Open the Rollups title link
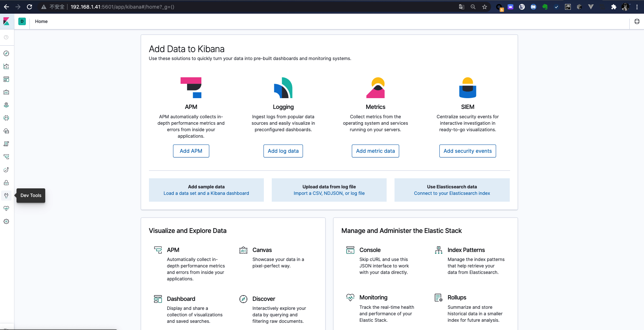This screenshot has width=644, height=330. point(457,297)
